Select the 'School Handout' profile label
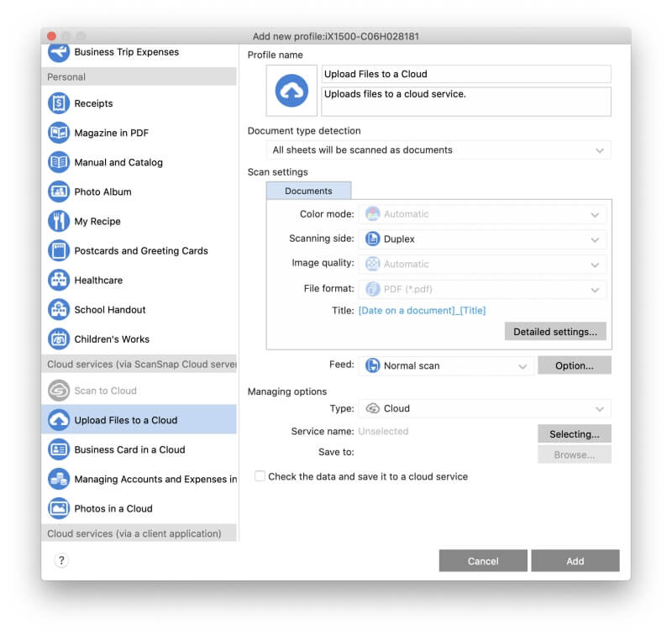This screenshot has height=635, width=672. tap(110, 310)
